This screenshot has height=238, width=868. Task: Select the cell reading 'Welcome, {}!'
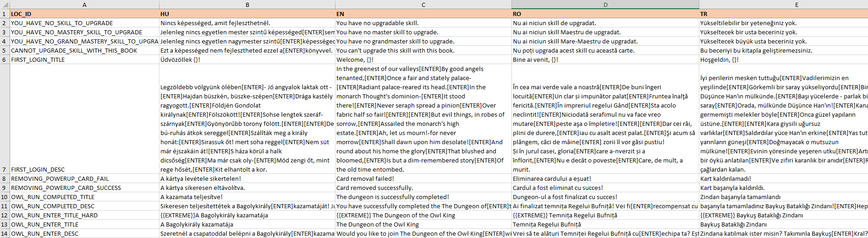point(423,59)
